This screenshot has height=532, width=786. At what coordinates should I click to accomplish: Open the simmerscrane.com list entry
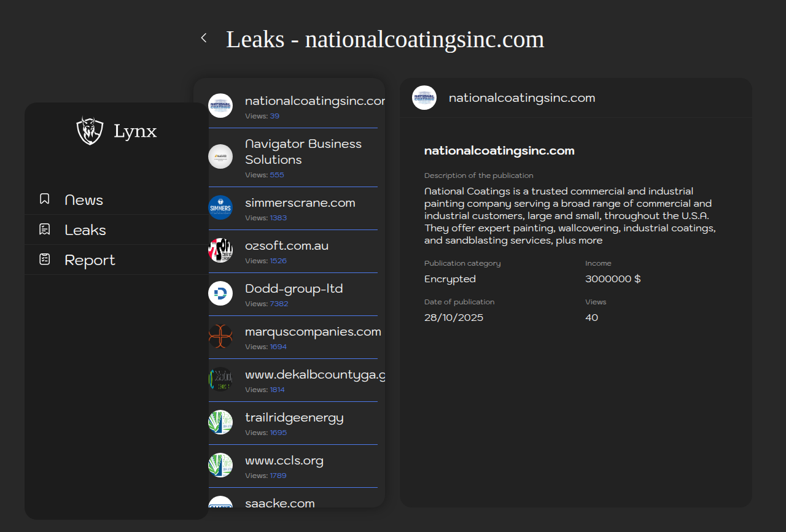[x=300, y=203]
